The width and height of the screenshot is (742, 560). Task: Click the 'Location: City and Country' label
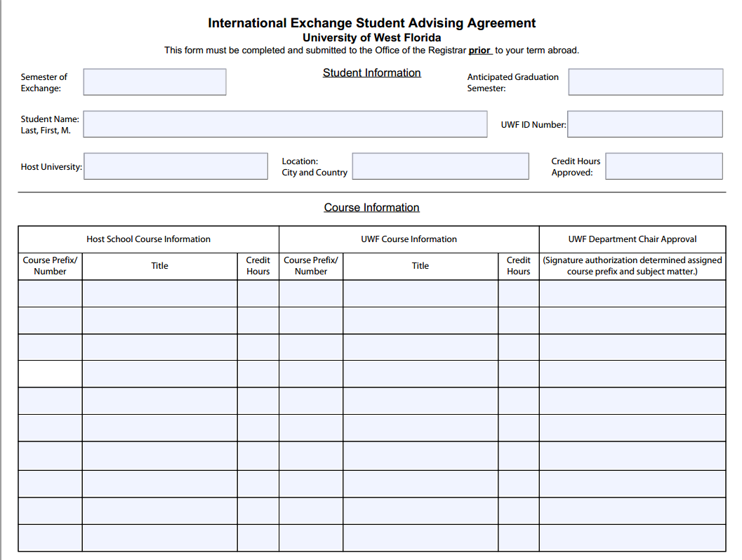click(314, 167)
